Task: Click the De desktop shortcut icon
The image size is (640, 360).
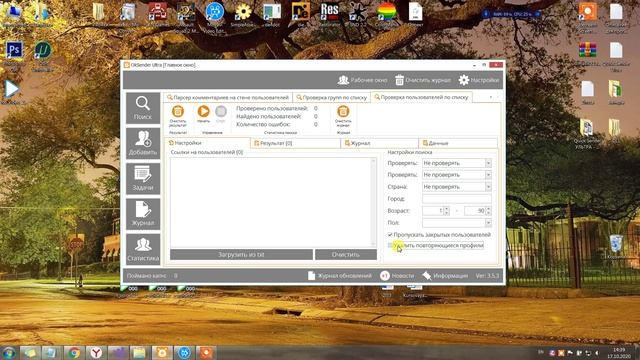Action: tap(301, 12)
